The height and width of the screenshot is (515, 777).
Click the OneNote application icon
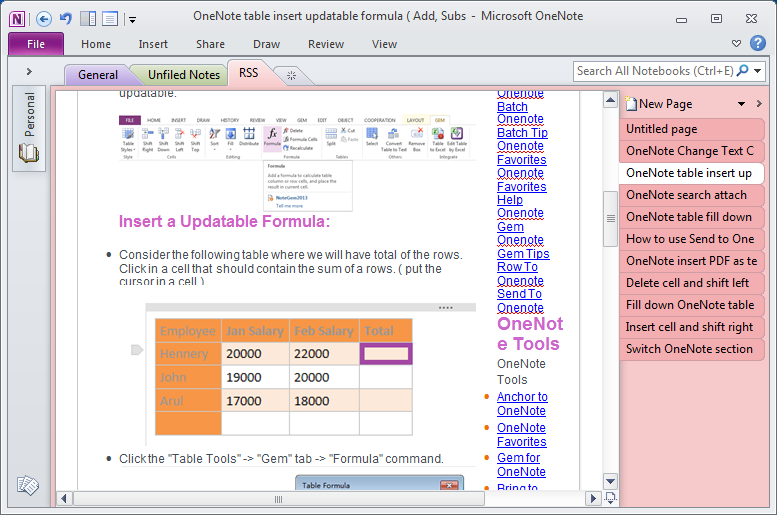17,19
